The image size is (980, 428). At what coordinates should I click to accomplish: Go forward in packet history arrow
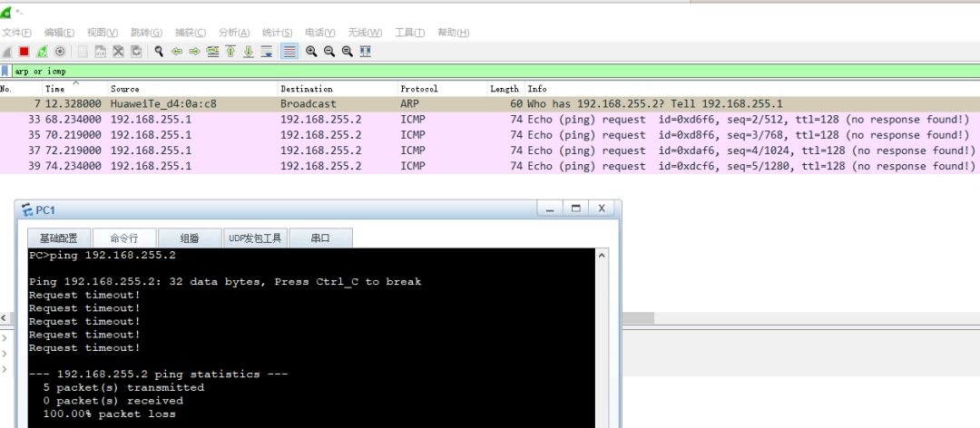click(x=194, y=52)
